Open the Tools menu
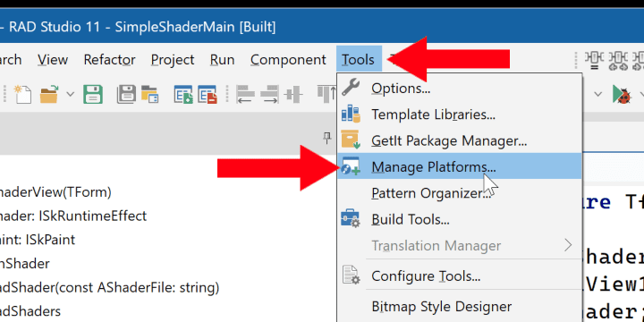 (x=359, y=60)
